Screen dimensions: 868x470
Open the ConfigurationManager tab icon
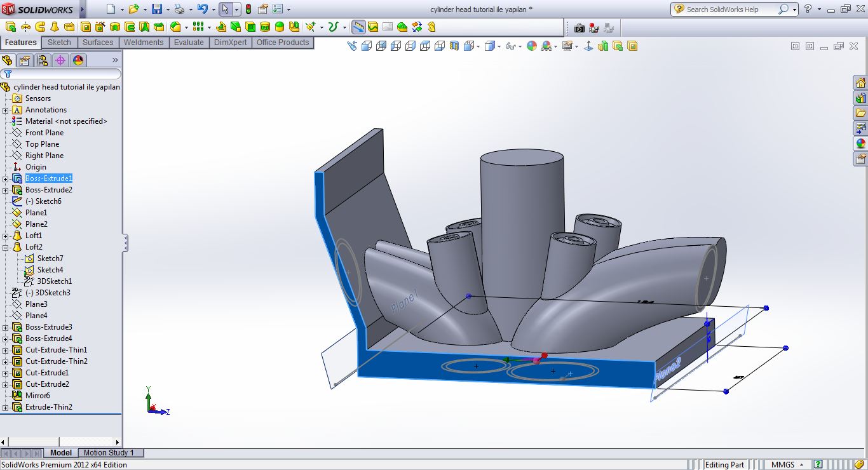coord(43,60)
